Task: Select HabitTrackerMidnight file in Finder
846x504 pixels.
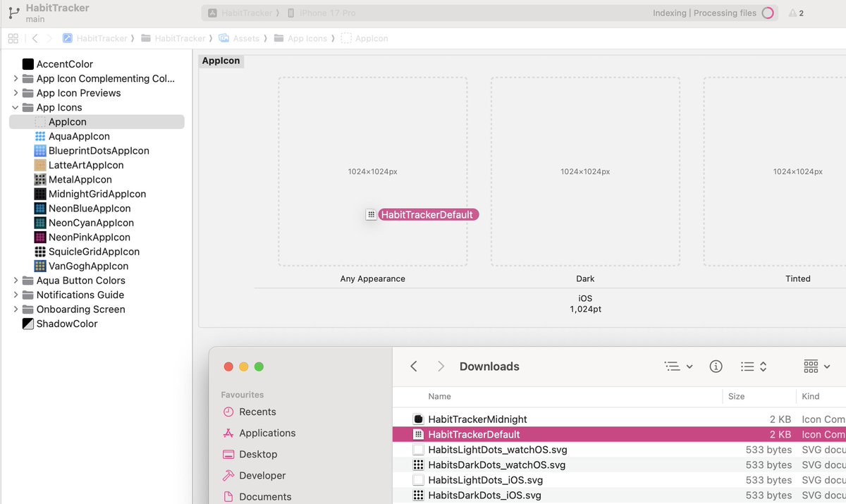Action: click(x=619, y=419)
